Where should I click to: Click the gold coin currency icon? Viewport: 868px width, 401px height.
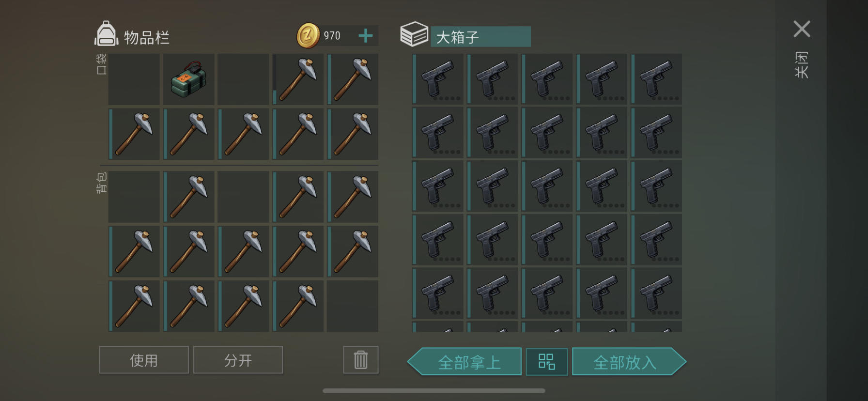tap(308, 35)
